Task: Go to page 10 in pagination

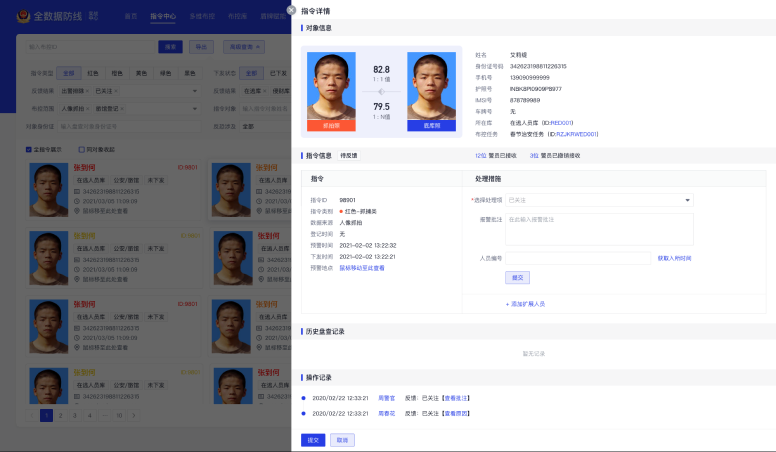Action: (x=119, y=415)
